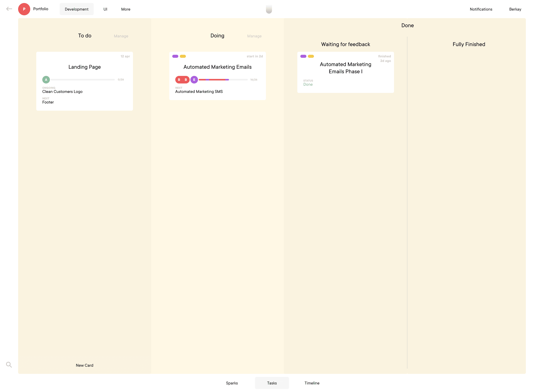Click purple avatar E on Marketing Emails card
Image resolution: width=544 pixels, height=392 pixels.
coord(194,80)
